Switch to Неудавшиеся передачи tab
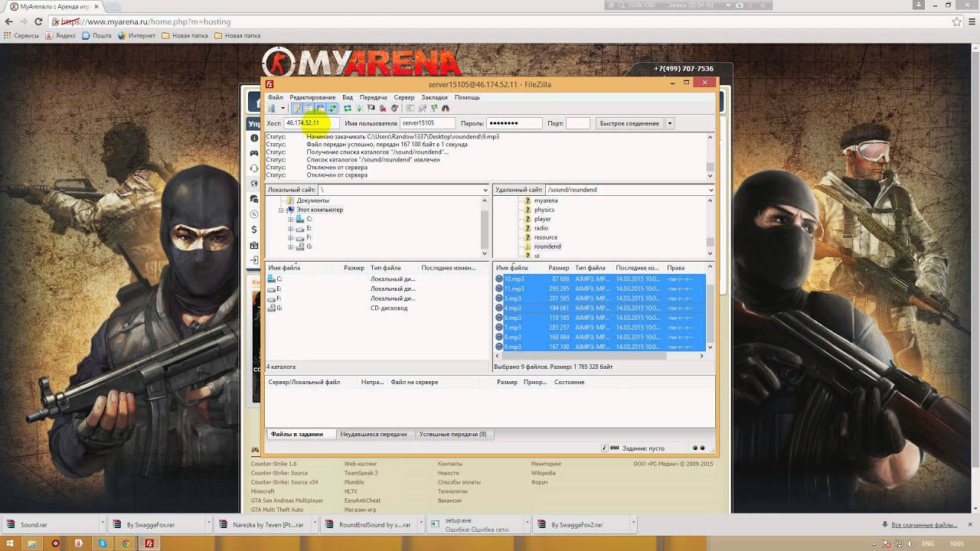 (x=374, y=434)
